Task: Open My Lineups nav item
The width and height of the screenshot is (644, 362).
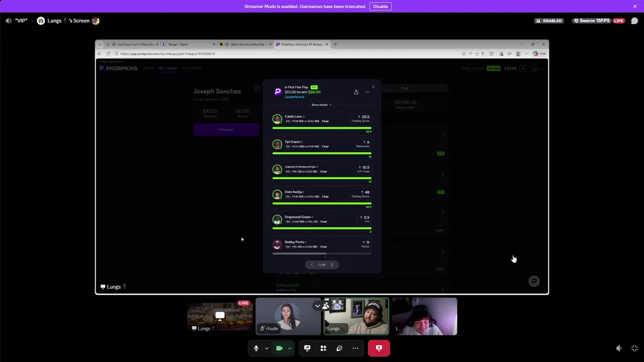Action: pyautogui.click(x=168, y=68)
